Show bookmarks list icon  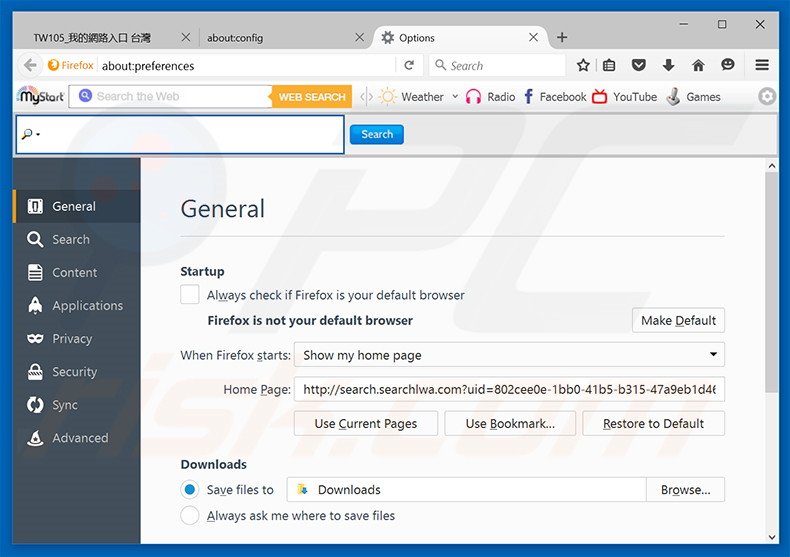coord(609,65)
